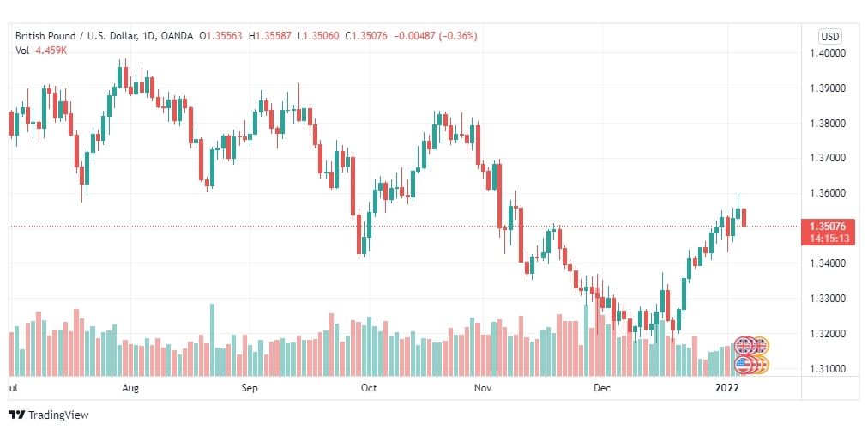Click the bar countdown timer 14:15:13
Image resolution: width=868 pixels, height=430 pixels.
click(829, 239)
